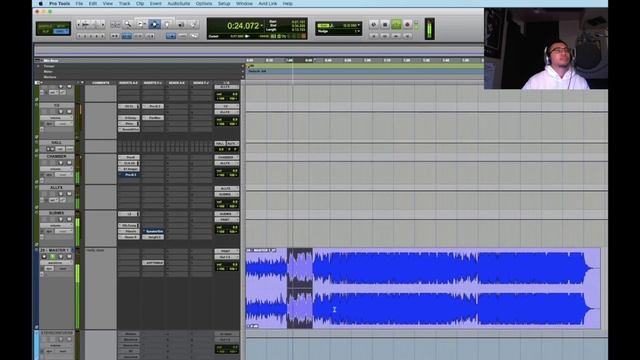Select the Pencil tool

[194, 24]
